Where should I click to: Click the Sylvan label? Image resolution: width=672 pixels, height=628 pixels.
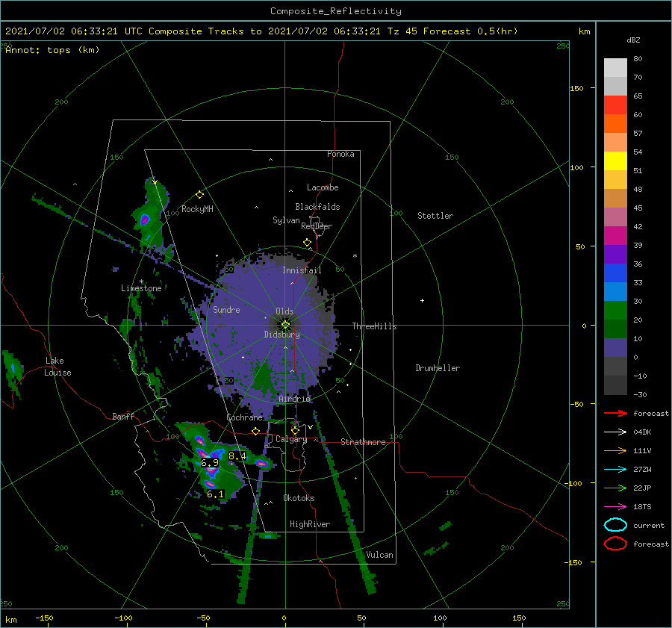pos(286,220)
